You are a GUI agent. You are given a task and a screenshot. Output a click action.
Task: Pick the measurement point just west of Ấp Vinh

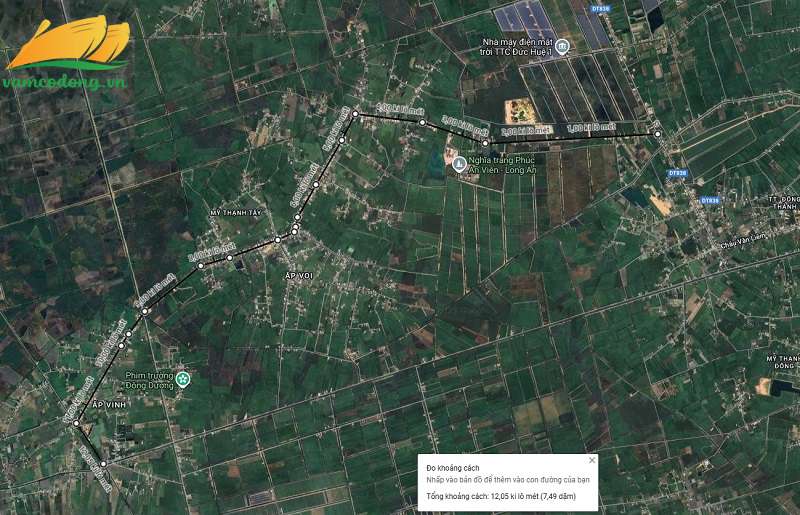pyautogui.click(x=75, y=423)
